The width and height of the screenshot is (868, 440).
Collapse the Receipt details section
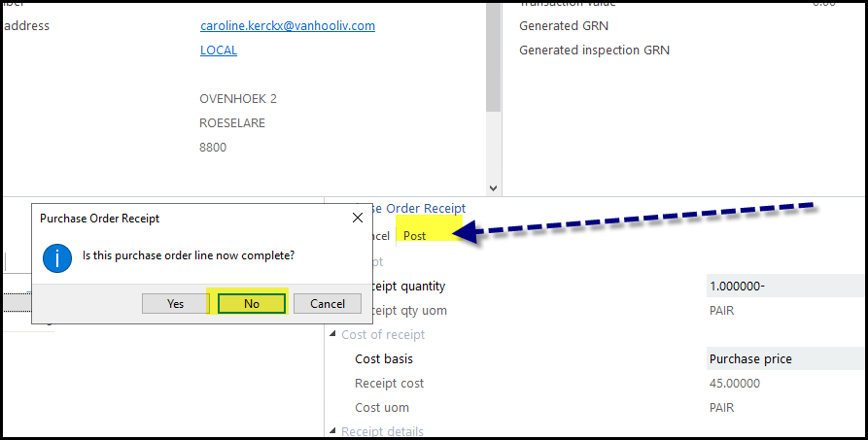(x=333, y=432)
